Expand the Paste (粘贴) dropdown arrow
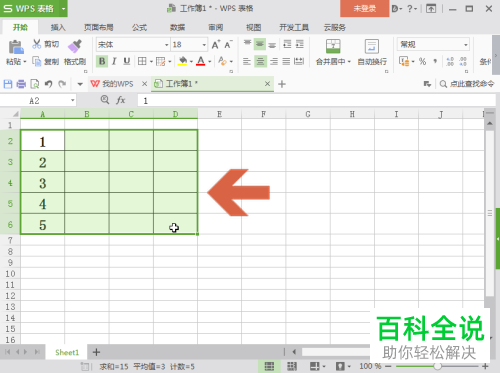 [x=25, y=62]
